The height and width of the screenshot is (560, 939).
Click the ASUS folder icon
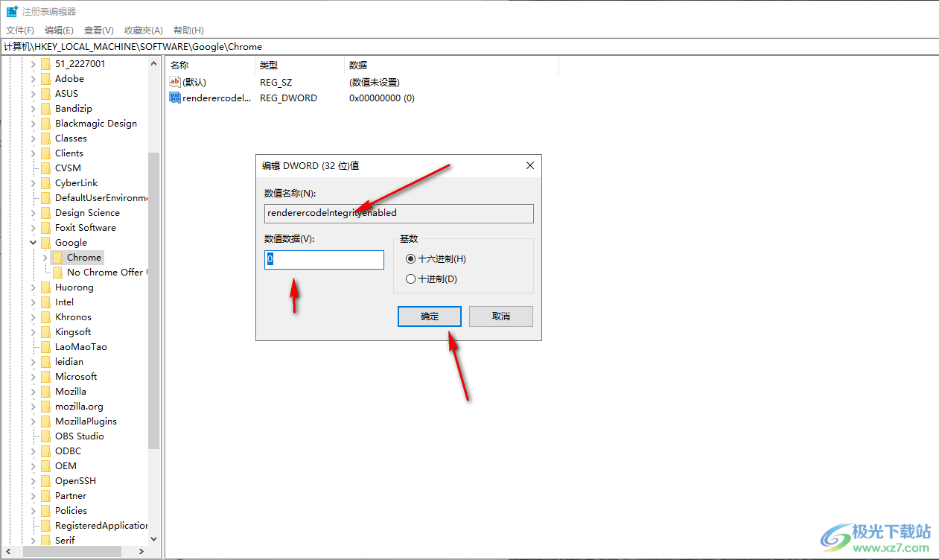pos(45,93)
